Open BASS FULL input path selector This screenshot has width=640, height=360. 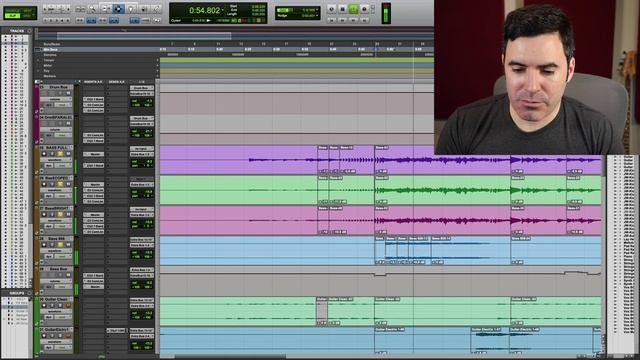pos(142,149)
